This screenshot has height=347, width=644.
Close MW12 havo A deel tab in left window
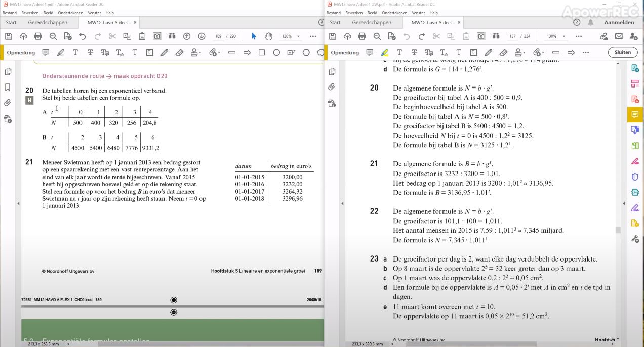click(135, 22)
